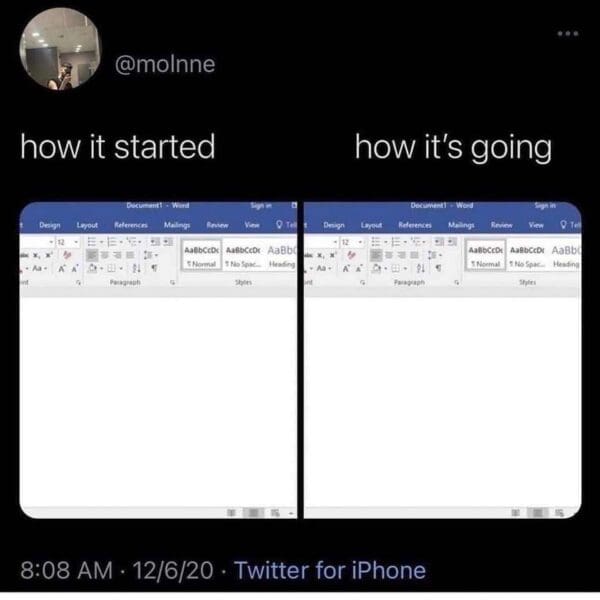
Task: Click Grow Font icon in 'how it's going' Word window
Action: point(346,269)
